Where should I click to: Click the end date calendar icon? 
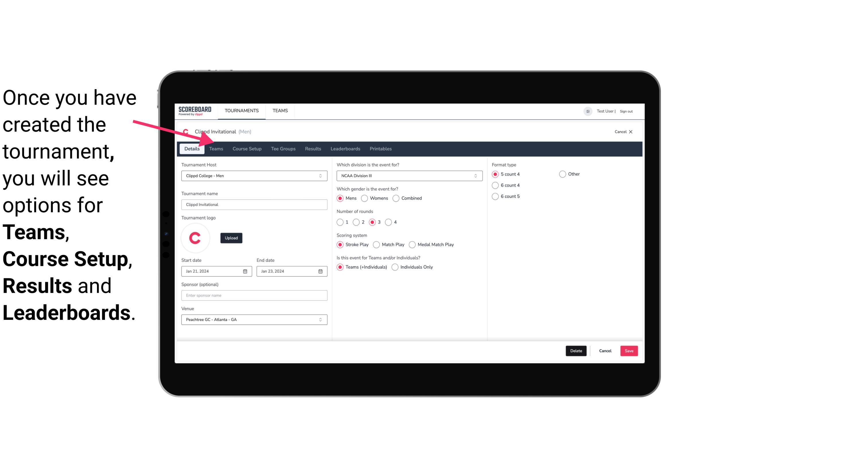(321, 271)
